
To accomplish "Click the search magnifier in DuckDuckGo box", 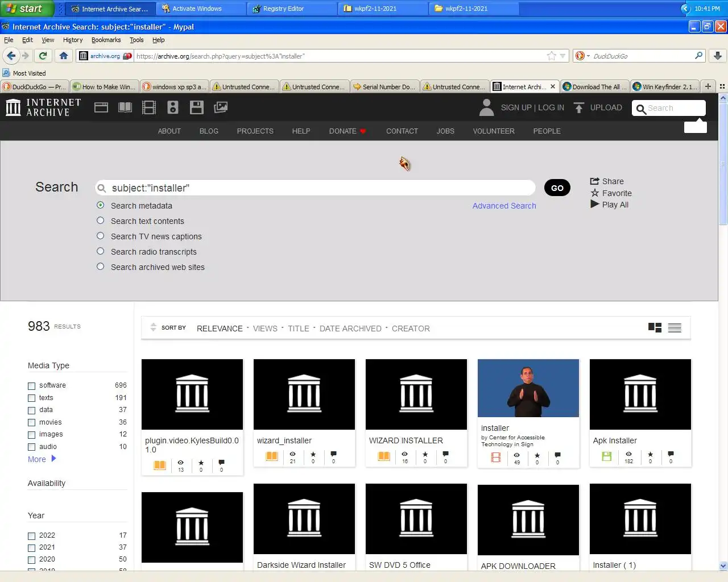I will coord(698,56).
